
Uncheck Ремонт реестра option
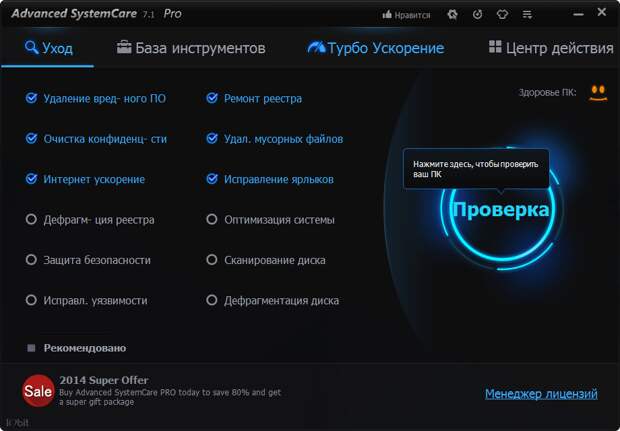coord(212,98)
